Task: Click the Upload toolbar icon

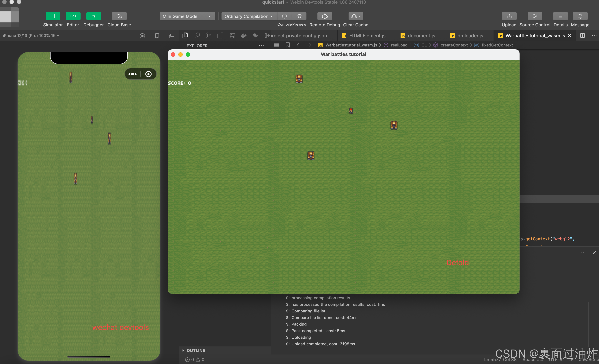Action: point(509,16)
